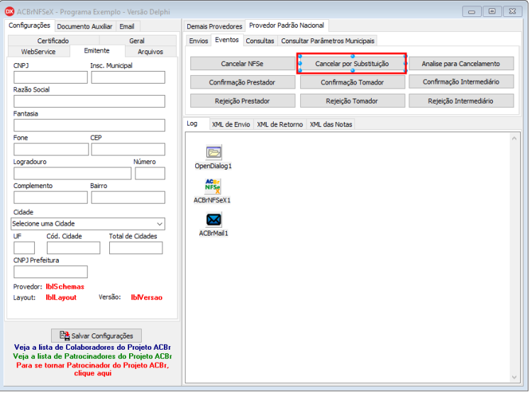Click Rejeição Tomador button
The width and height of the screenshot is (532, 393).
coord(352,101)
